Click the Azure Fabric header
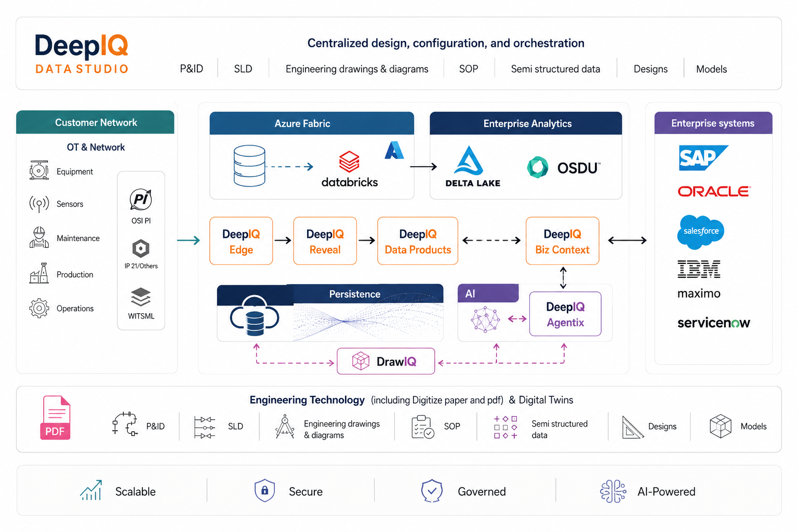798x532 pixels. pos(312,124)
